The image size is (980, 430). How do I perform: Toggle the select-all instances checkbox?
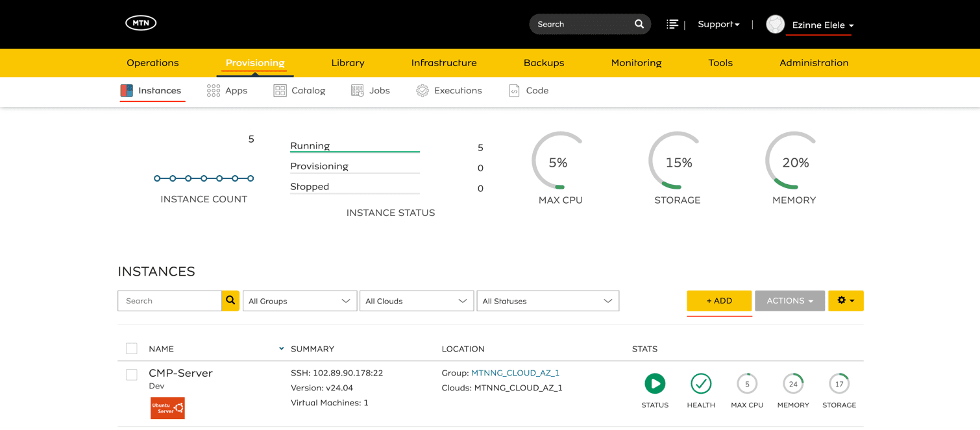click(x=132, y=349)
